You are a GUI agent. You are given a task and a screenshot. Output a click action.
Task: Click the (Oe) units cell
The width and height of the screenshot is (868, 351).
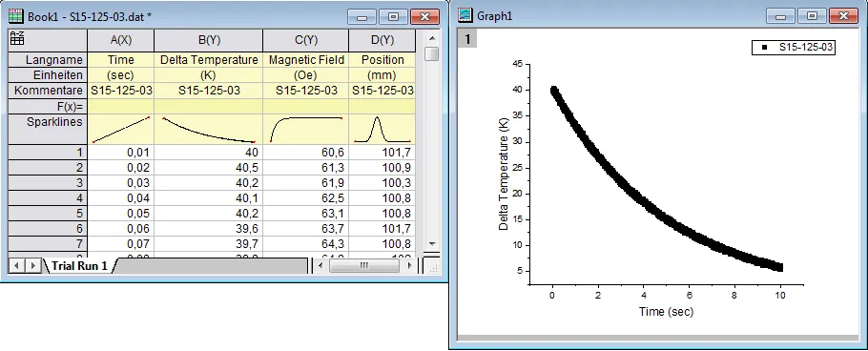coord(306,74)
